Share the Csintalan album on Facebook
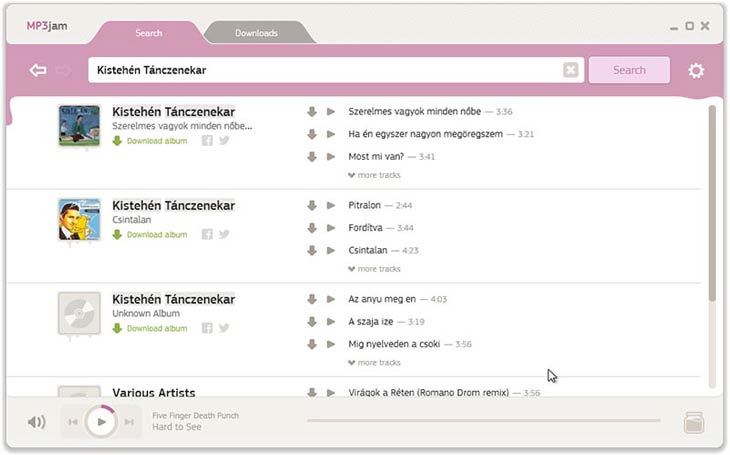The height and width of the screenshot is (455, 730). 207,234
